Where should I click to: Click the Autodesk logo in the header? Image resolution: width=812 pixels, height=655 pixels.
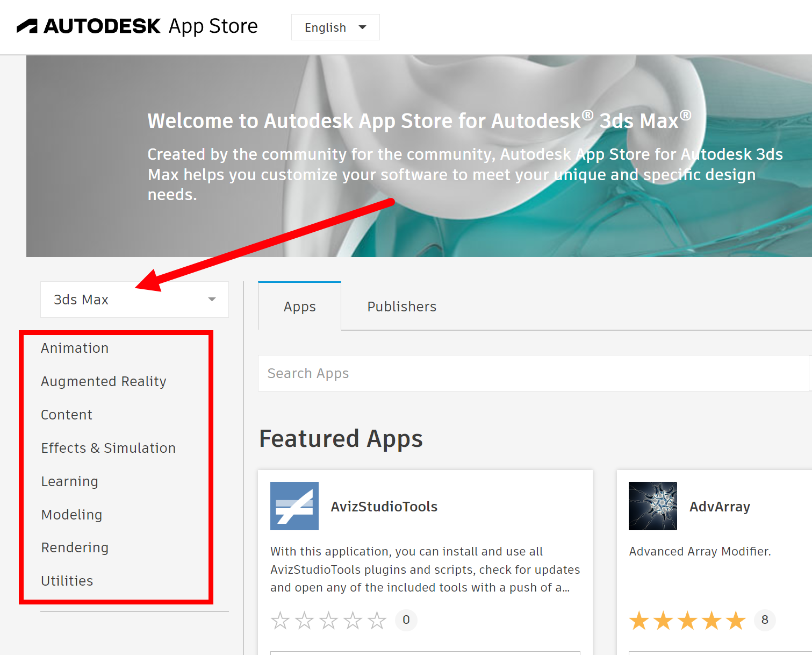click(89, 26)
